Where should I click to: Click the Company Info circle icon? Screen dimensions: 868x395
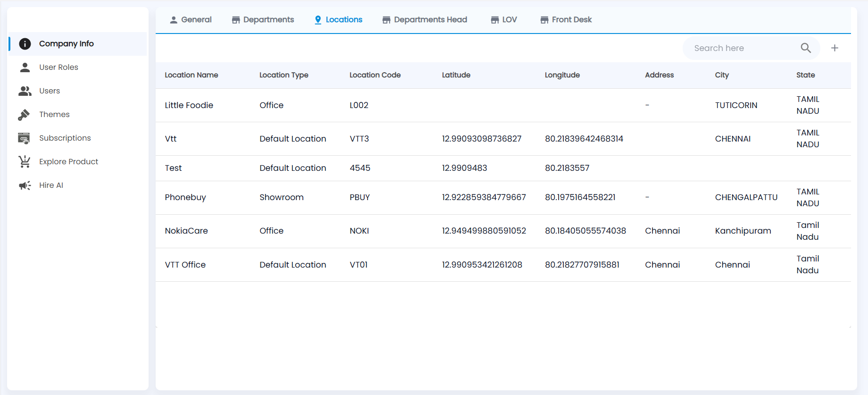[x=25, y=44]
